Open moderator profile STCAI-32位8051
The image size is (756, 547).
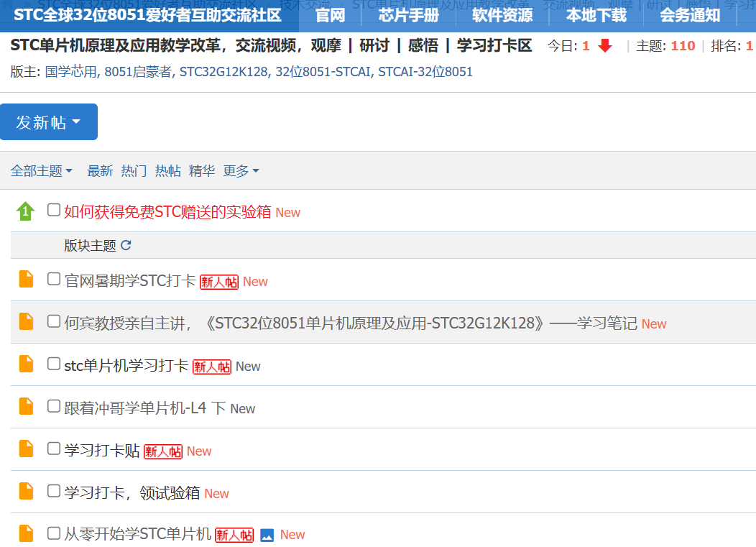point(425,72)
